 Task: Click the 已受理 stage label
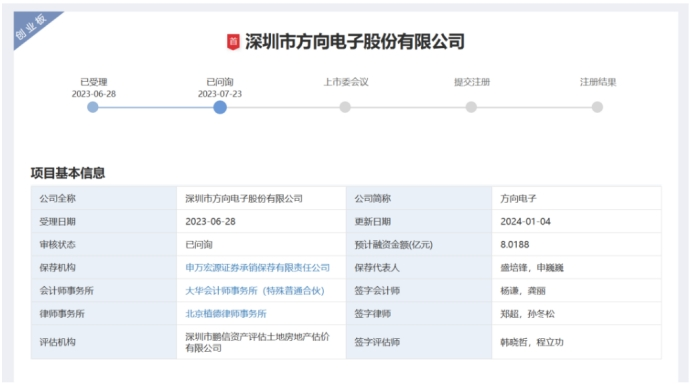coord(94,82)
